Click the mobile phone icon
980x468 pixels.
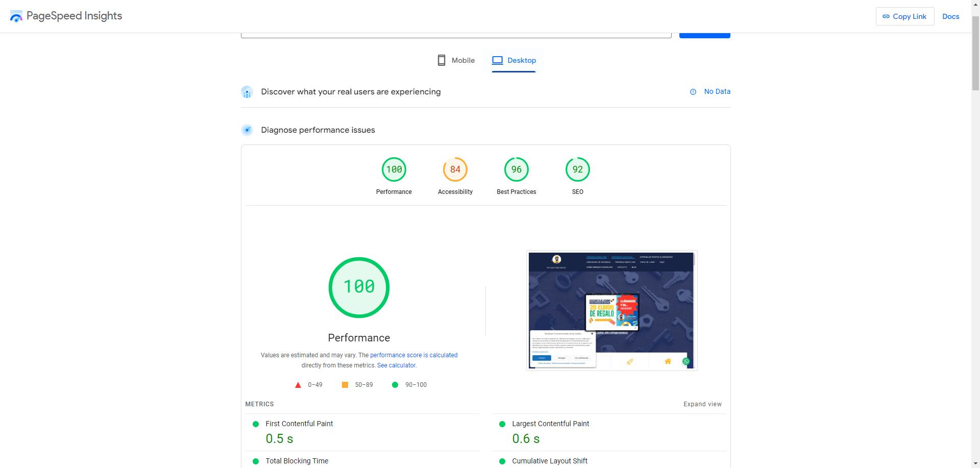pos(442,60)
